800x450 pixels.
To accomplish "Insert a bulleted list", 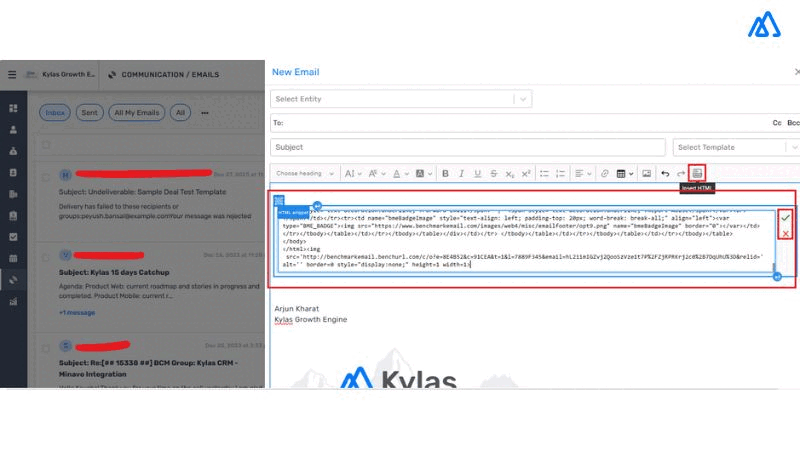I will click(544, 173).
